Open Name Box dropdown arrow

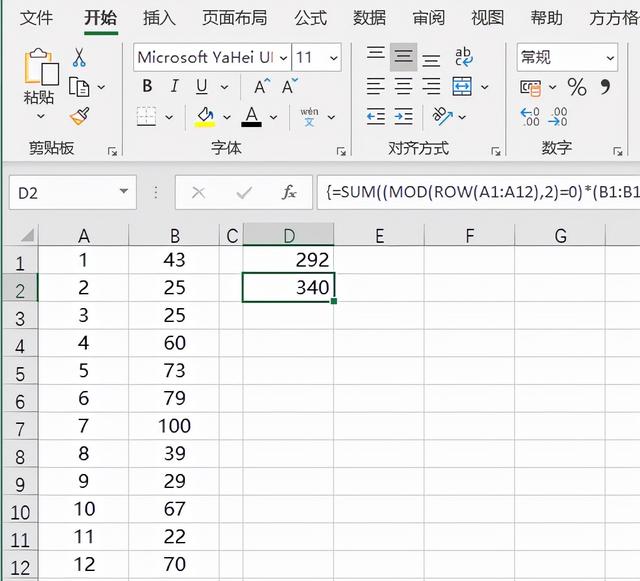click(x=124, y=191)
